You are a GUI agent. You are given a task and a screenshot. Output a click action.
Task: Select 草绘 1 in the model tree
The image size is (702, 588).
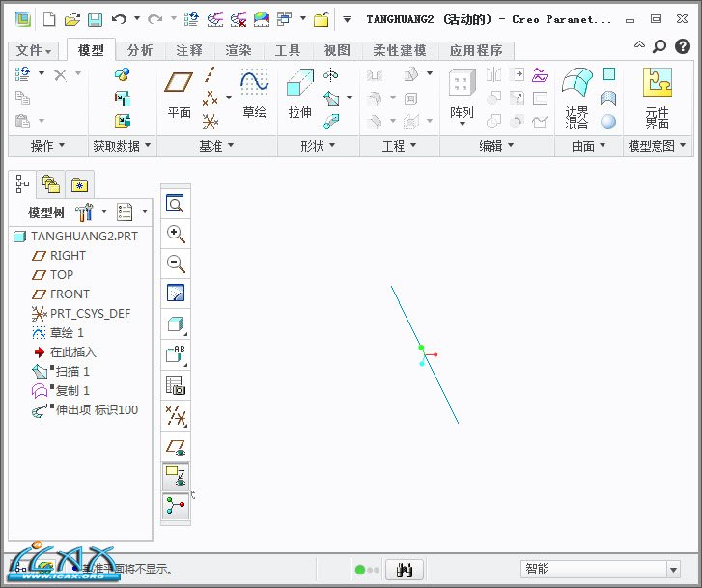click(67, 332)
